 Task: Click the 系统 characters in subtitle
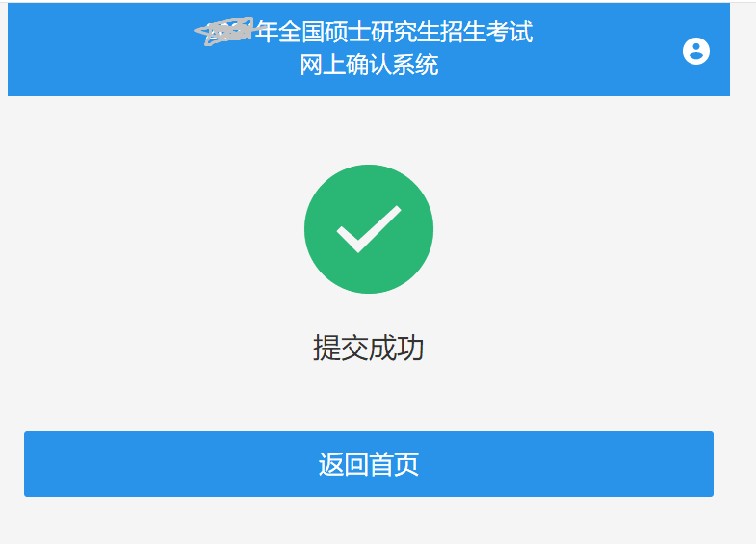click(416, 65)
